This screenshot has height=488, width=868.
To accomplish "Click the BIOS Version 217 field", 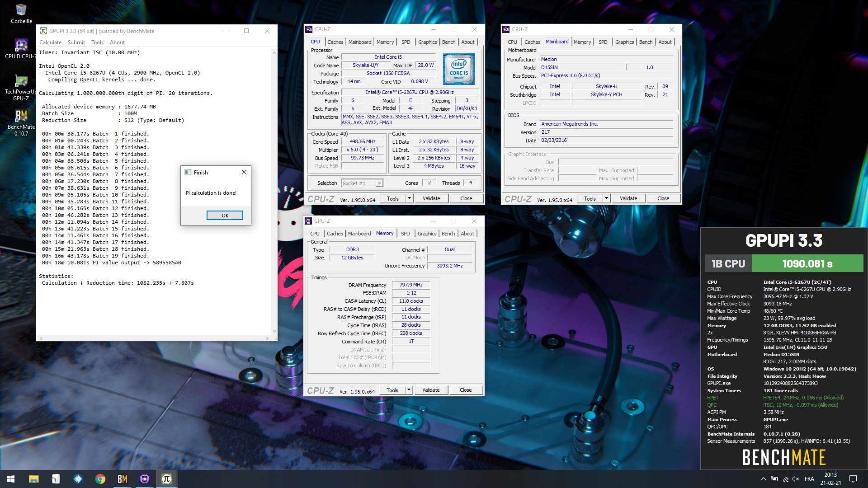I will 606,132.
